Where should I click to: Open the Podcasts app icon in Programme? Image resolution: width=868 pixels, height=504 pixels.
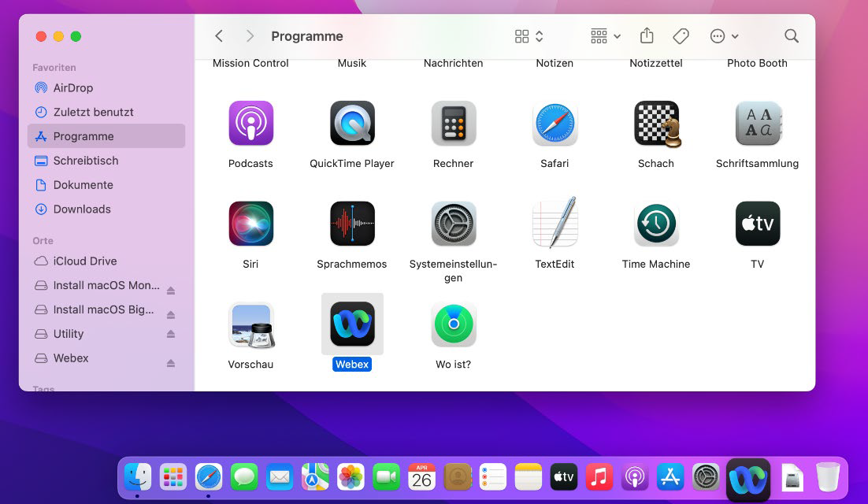250,123
